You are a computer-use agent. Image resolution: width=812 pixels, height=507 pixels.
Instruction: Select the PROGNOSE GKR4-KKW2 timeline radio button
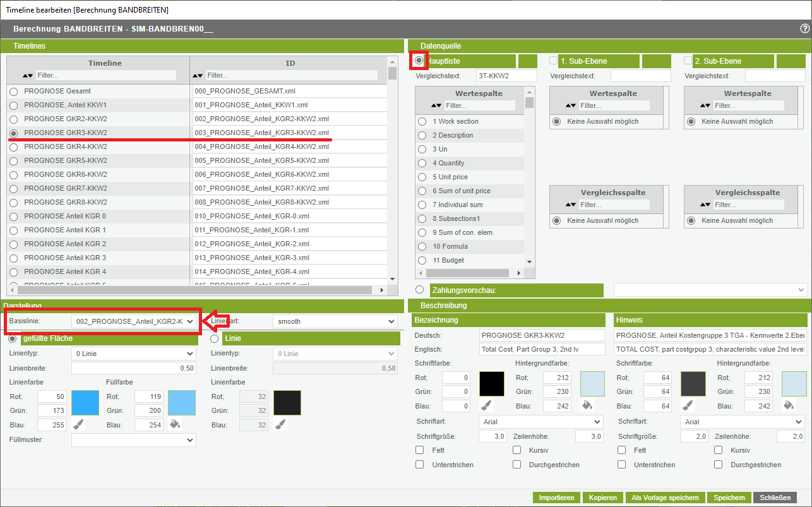[13, 147]
